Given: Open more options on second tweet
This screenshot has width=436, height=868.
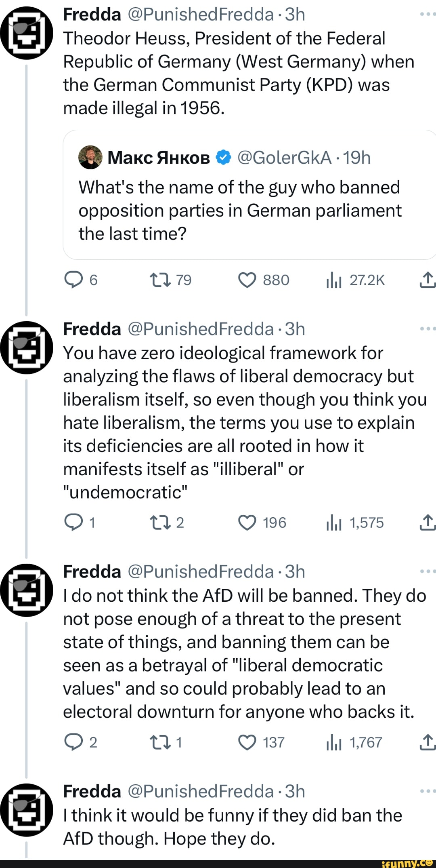Looking at the screenshot, I should point(427,329).
